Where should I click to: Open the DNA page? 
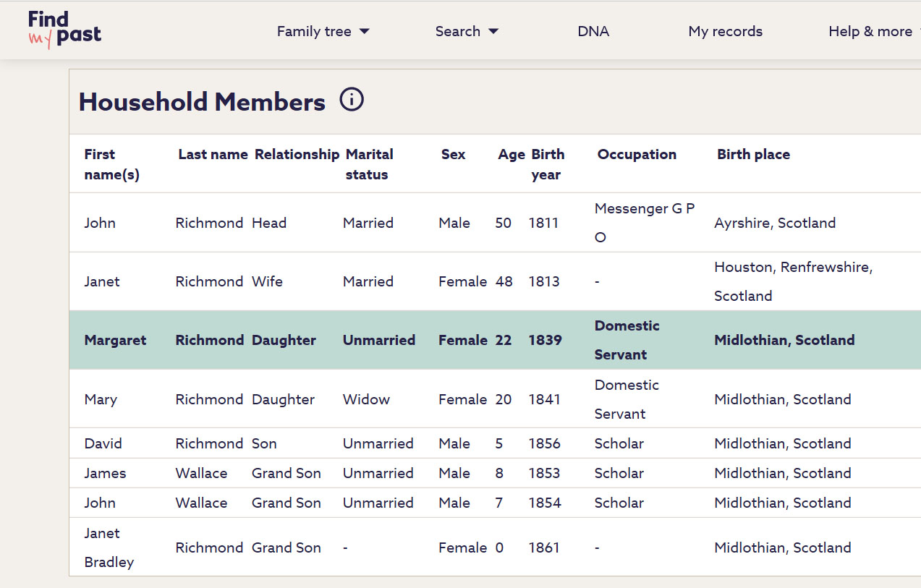point(593,31)
